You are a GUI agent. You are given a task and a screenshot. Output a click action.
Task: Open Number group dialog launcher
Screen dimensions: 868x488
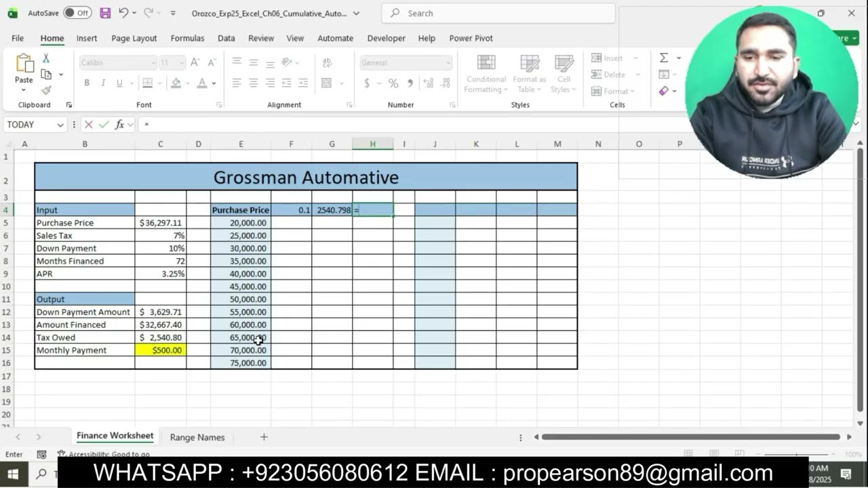coord(452,105)
